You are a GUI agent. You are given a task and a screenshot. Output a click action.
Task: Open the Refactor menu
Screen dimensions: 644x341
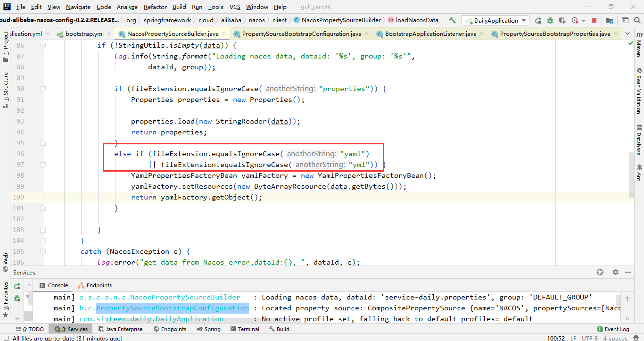click(x=155, y=7)
